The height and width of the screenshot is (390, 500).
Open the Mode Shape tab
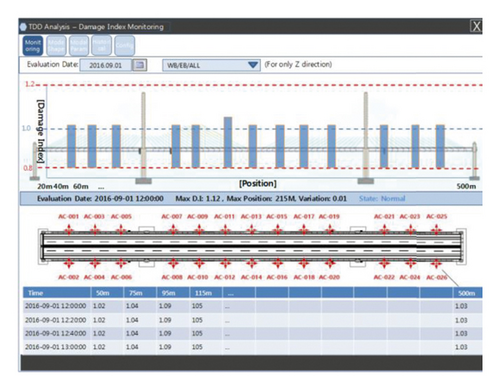(56, 46)
